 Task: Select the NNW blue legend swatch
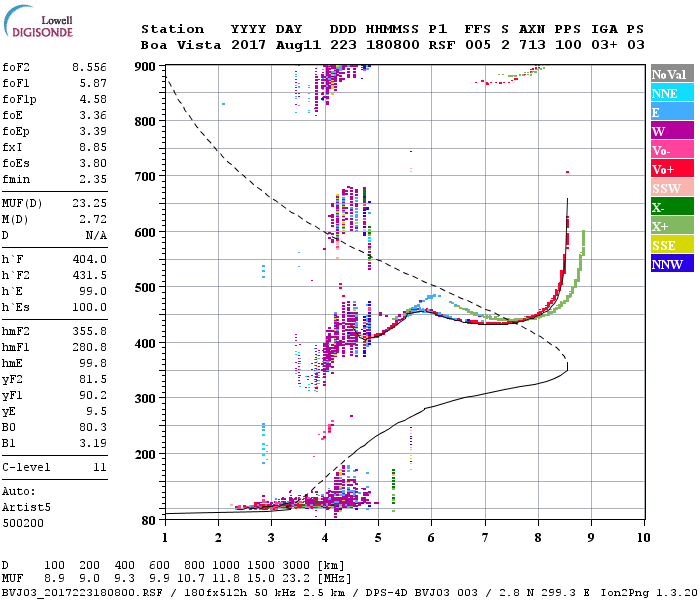click(x=672, y=264)
